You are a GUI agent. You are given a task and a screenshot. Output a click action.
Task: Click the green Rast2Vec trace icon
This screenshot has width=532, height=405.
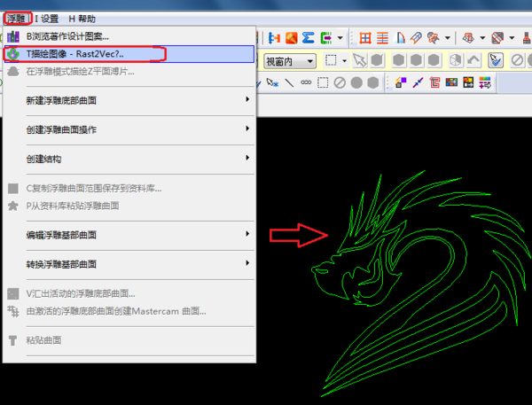[13, 54]
